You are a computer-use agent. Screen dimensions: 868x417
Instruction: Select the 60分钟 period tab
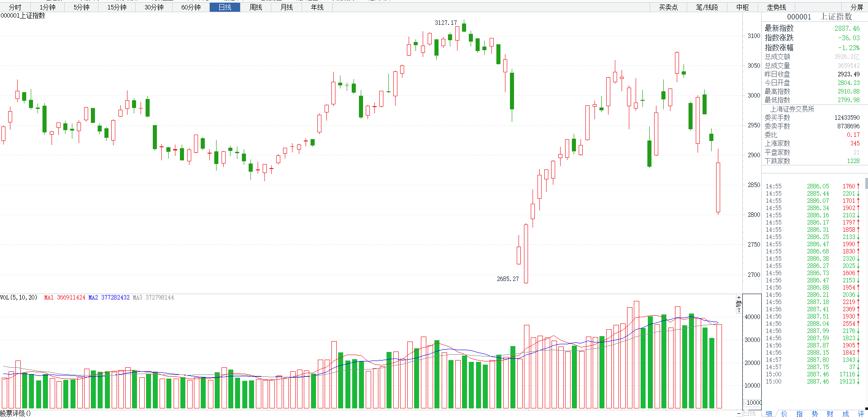pyautogui.click(x=191, y=7)
